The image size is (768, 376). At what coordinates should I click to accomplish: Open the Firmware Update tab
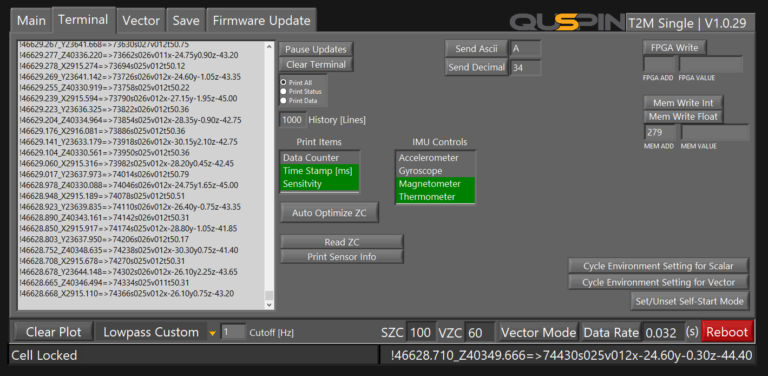pos(261,21)
